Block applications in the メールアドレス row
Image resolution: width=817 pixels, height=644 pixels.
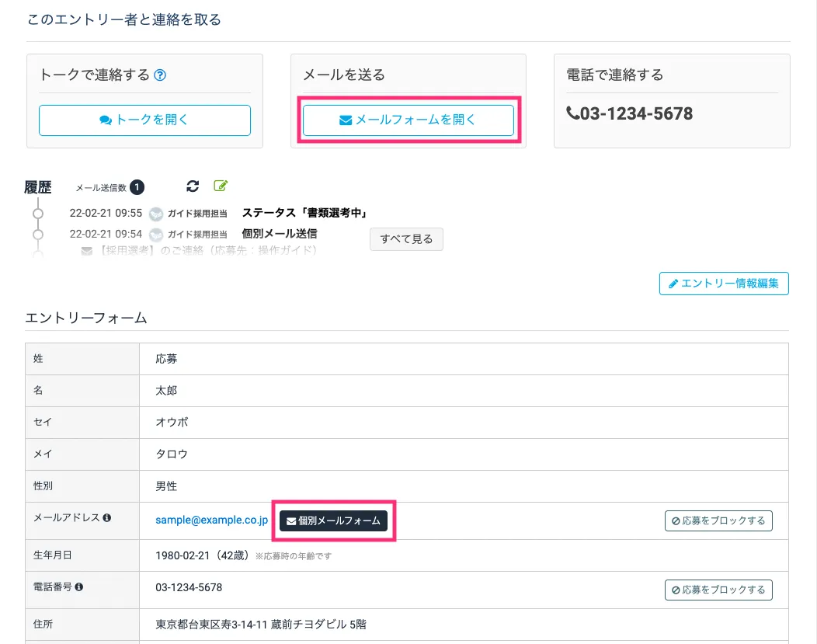coord(718,520)
